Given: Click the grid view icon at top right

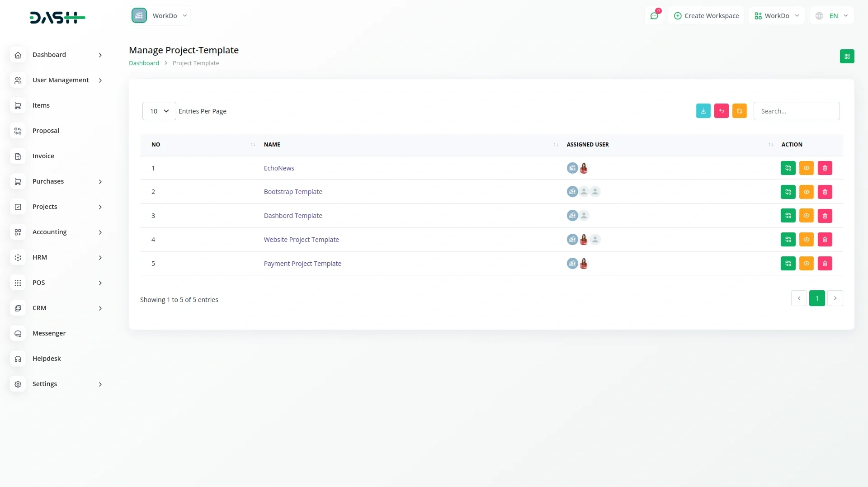Looking at the screenshot, I should click(847, 57).
